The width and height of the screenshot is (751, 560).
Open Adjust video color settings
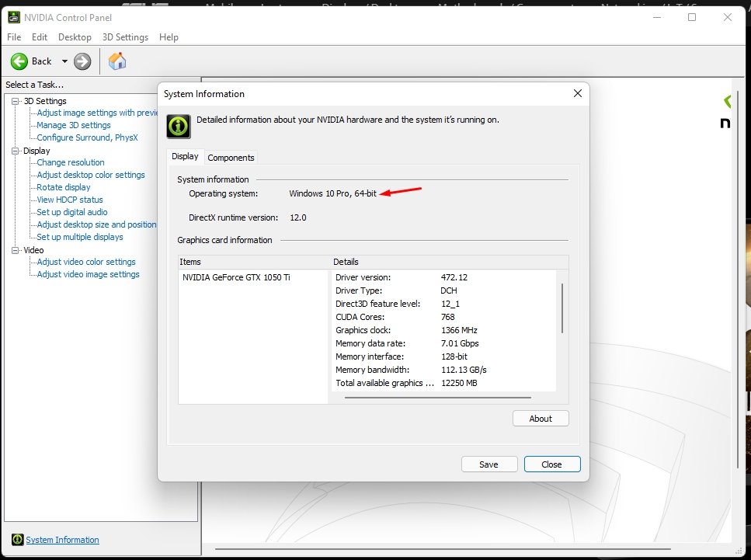click(86, 262)
